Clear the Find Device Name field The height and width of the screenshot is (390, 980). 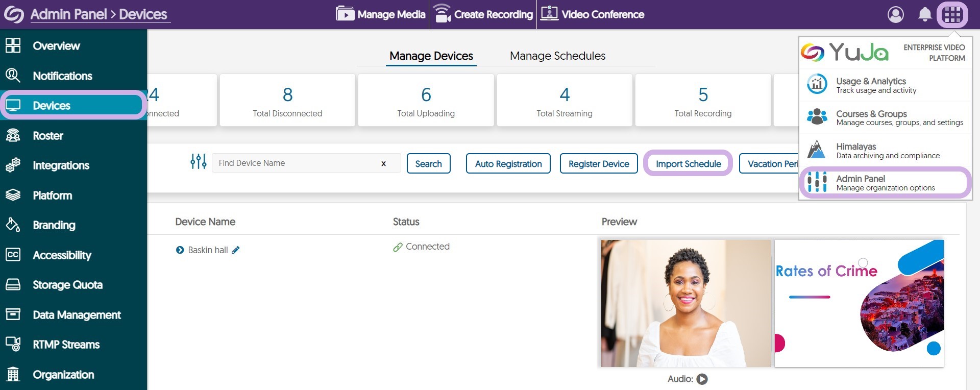[383, 163]
